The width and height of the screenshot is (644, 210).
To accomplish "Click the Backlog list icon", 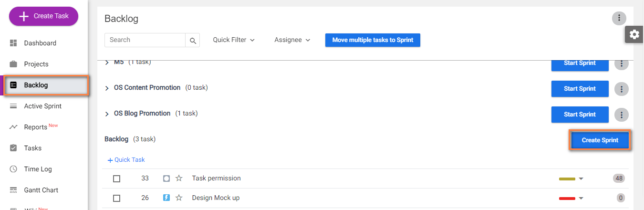I will pos(13,85).
